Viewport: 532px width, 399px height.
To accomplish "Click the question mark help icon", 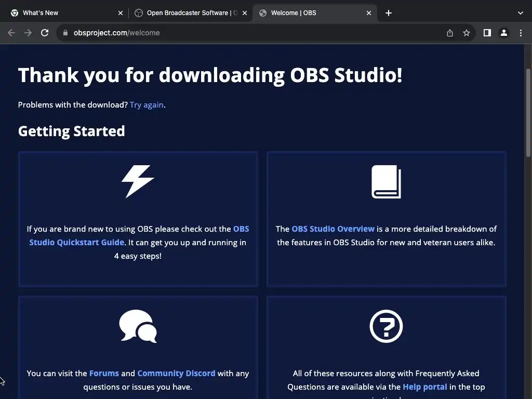I will click(x=386, y=326).
